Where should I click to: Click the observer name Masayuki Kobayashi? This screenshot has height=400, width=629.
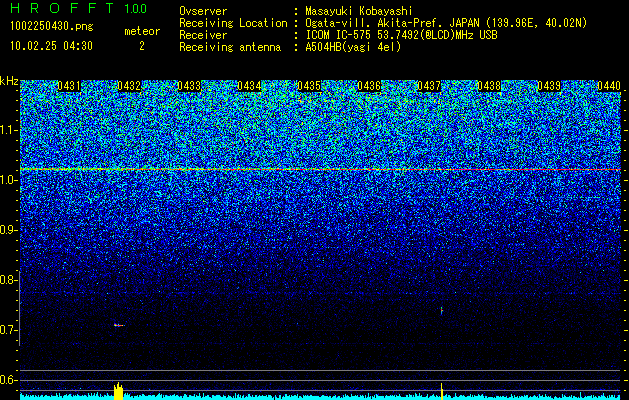pyautogui.click(x=359, y=11)
